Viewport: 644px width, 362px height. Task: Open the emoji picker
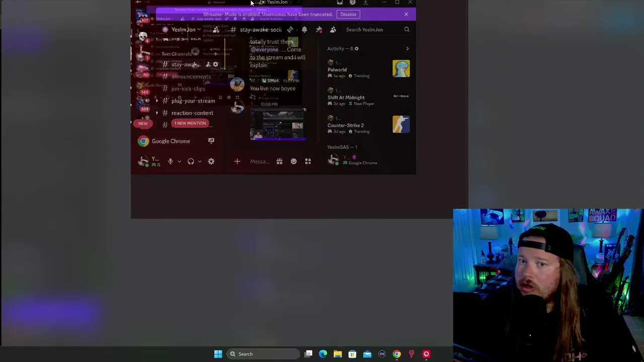294,161
